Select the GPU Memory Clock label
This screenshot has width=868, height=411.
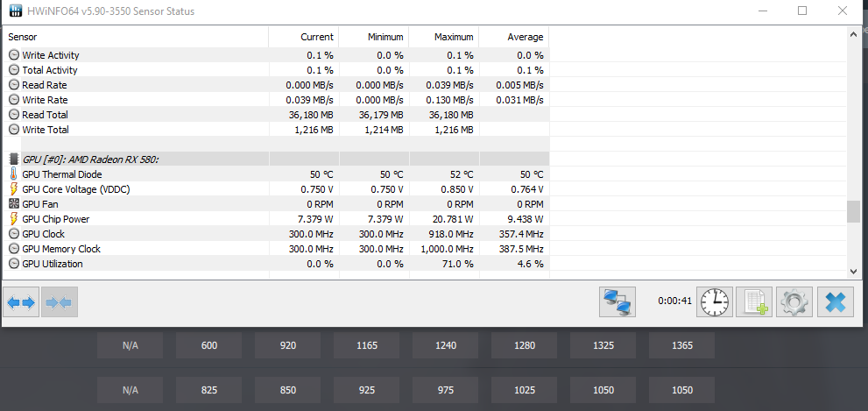(61, 249)
